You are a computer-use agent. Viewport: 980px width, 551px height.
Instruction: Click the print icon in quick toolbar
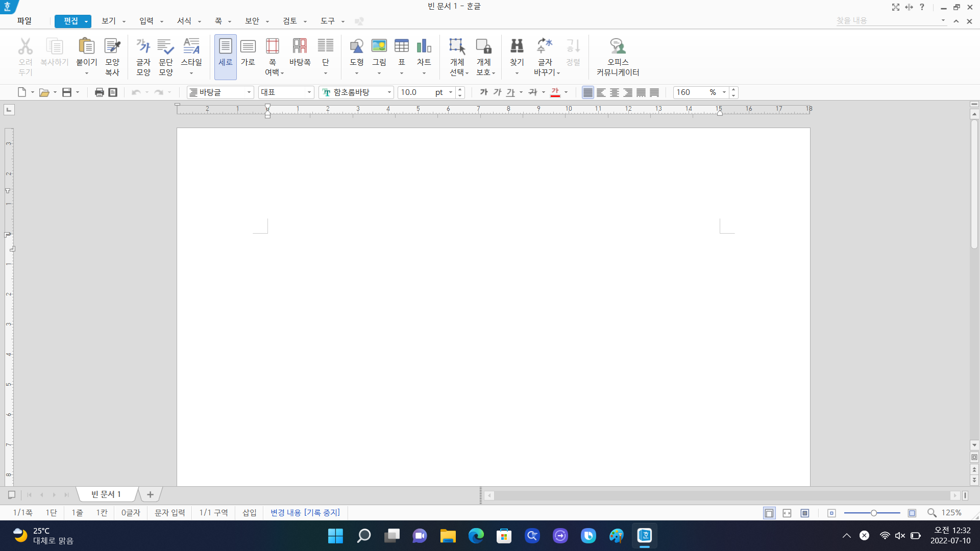[100, 92]
